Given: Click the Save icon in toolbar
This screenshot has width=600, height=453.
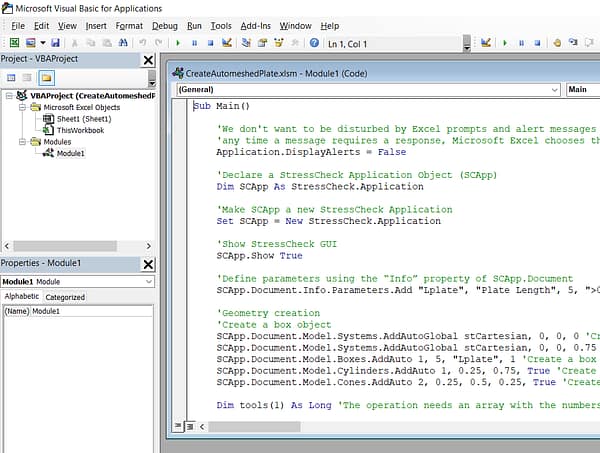Looking at the screenshot, I should [55, 43].
